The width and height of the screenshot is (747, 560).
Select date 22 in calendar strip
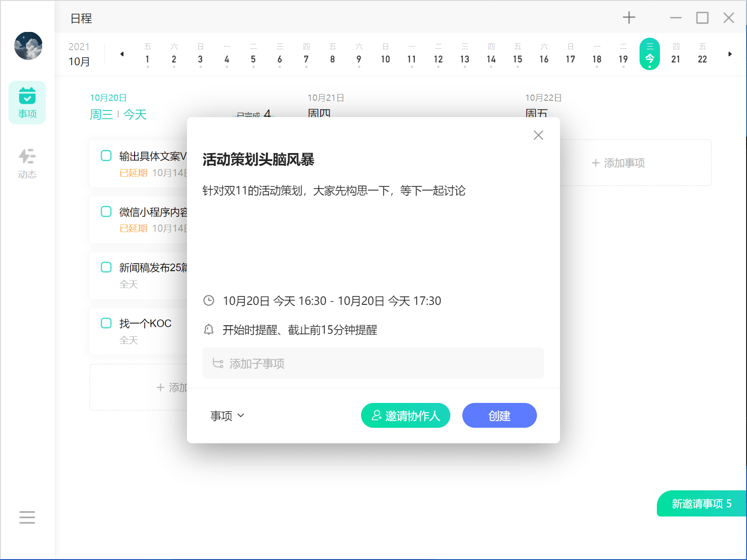pyautogui.click(x=702, y=54)
